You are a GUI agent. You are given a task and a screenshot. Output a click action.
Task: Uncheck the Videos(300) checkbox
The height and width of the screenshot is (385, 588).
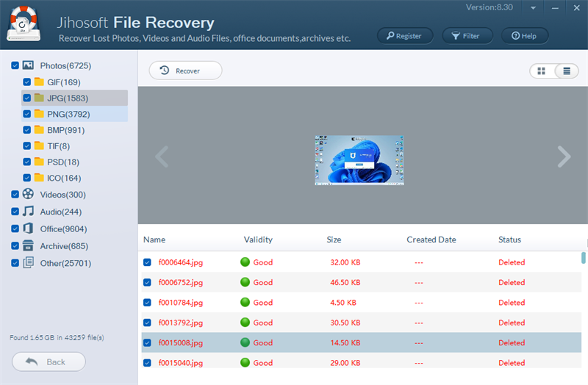[15, 194]
